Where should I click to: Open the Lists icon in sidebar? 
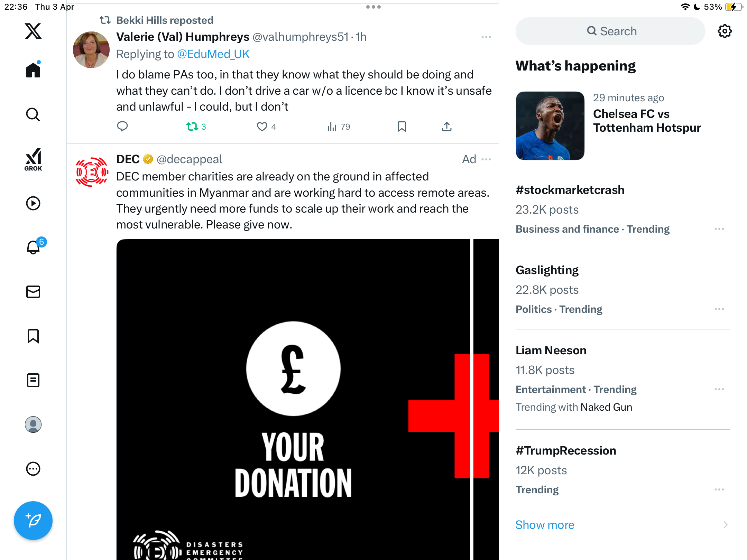point(33,380)
